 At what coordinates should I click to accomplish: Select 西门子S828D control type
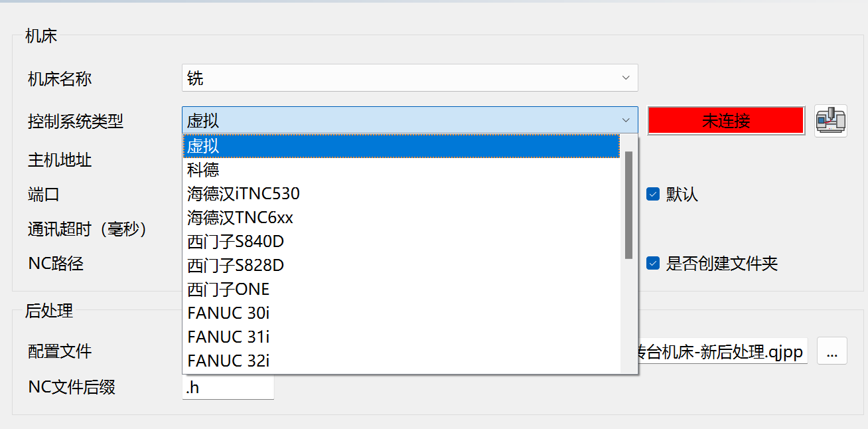[401, 266]
